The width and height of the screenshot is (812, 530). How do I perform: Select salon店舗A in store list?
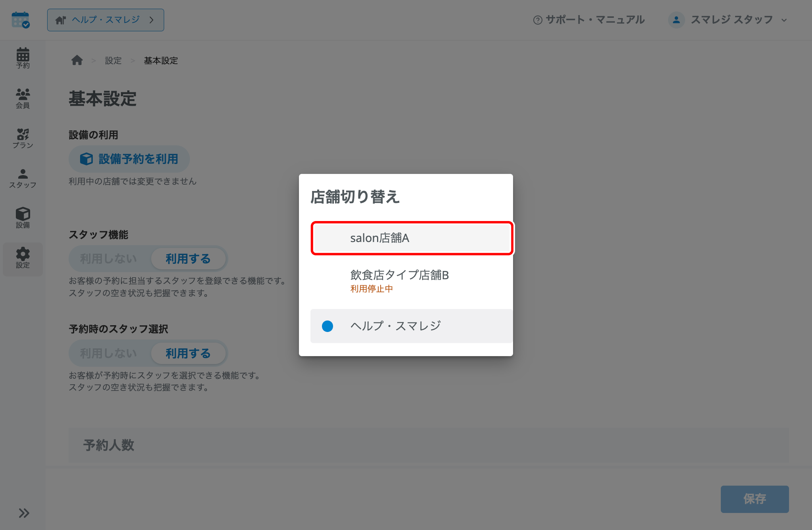(412, 238)
